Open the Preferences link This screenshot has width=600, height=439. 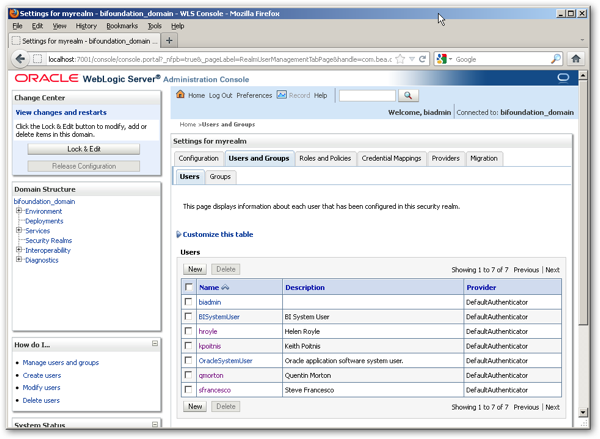[254, 95]
